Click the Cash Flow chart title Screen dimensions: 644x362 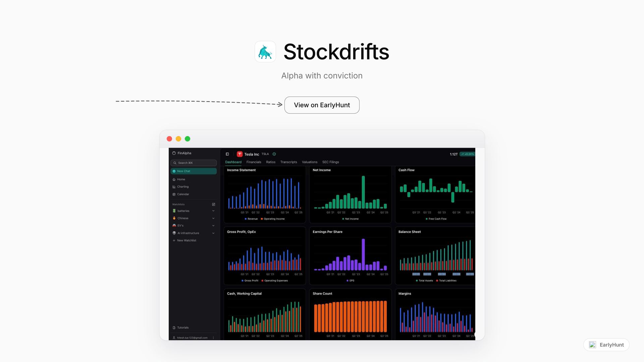(x=407, y=170)
